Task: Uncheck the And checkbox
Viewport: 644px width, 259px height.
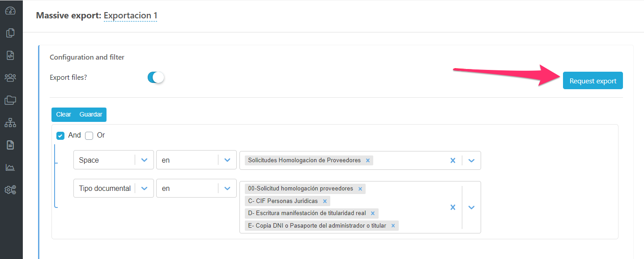Action: click(x=60, y=135)
